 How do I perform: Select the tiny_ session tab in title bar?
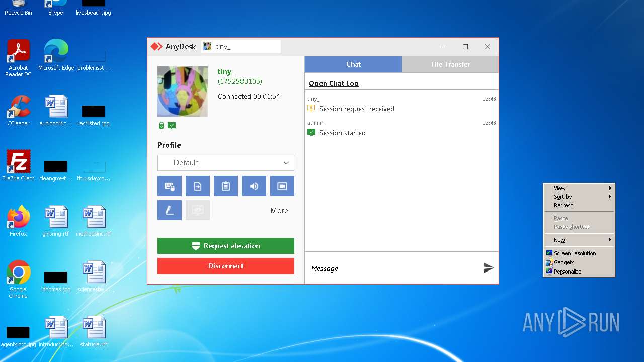[241, 46]
